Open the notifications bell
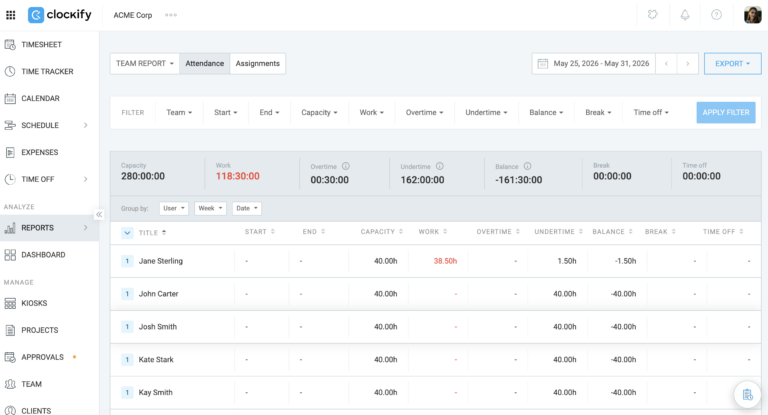Screen dimensions: 768x415 (685, 15)
